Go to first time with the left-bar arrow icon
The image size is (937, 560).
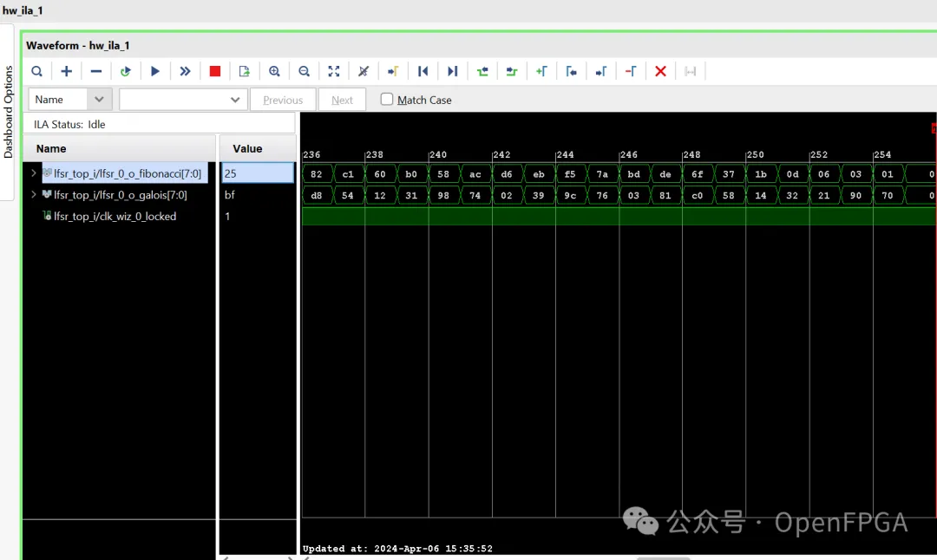(423, 71)
